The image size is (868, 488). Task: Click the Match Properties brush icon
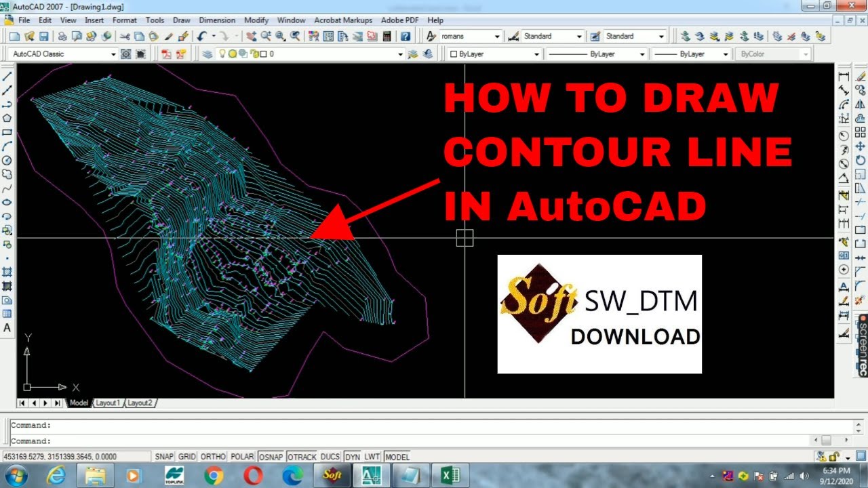tap(168, 36)
